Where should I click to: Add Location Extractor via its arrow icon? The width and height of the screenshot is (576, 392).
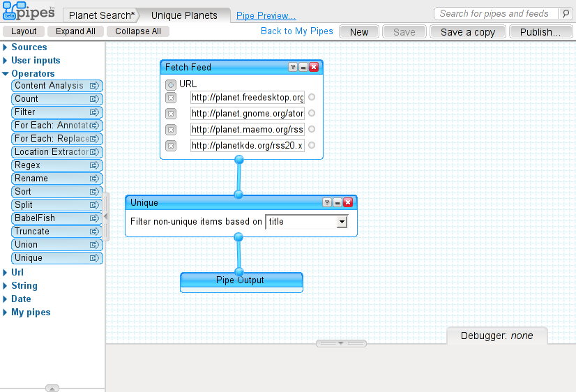(94, 152)
